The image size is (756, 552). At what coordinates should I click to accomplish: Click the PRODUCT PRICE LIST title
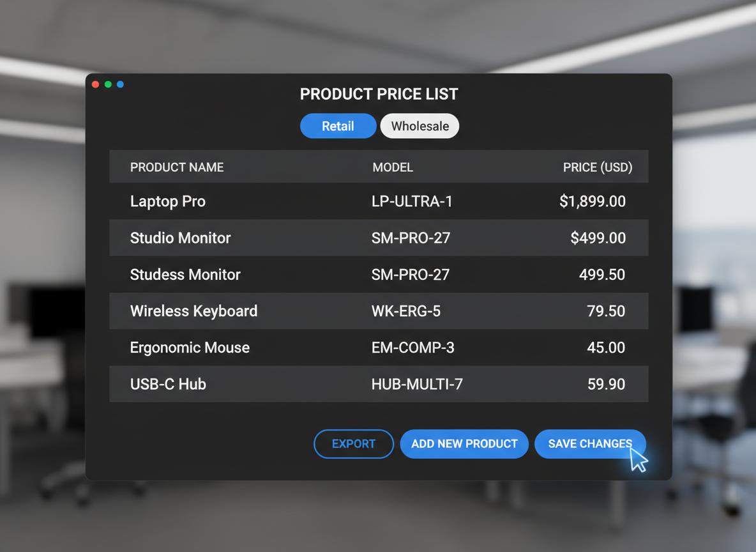(379, 94)
